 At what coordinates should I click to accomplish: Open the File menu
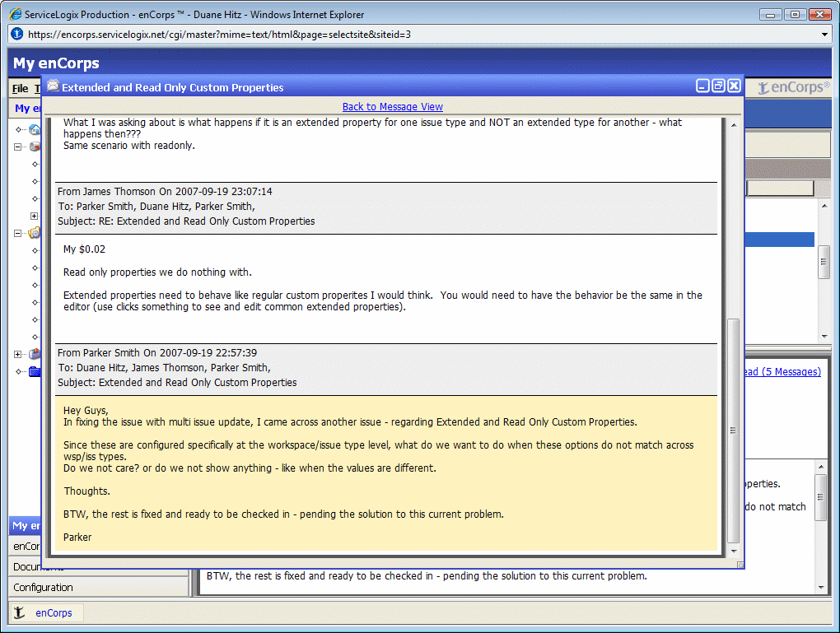pos(21,88)
